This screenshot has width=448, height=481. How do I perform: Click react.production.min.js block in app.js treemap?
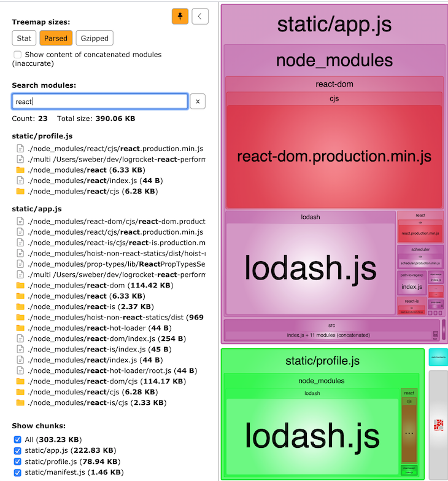[420, 233]
